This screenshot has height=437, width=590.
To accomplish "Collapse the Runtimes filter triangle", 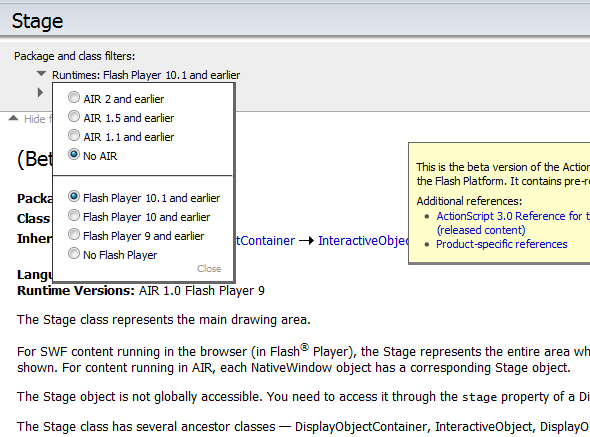I will click(41, 73).
